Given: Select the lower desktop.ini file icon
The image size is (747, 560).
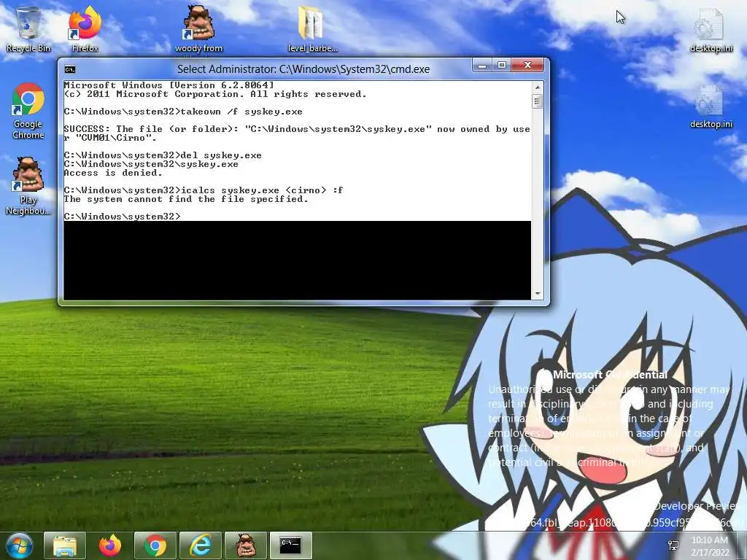Looking at the screenshot, I should pyautogui.click(x=711, y=106).
